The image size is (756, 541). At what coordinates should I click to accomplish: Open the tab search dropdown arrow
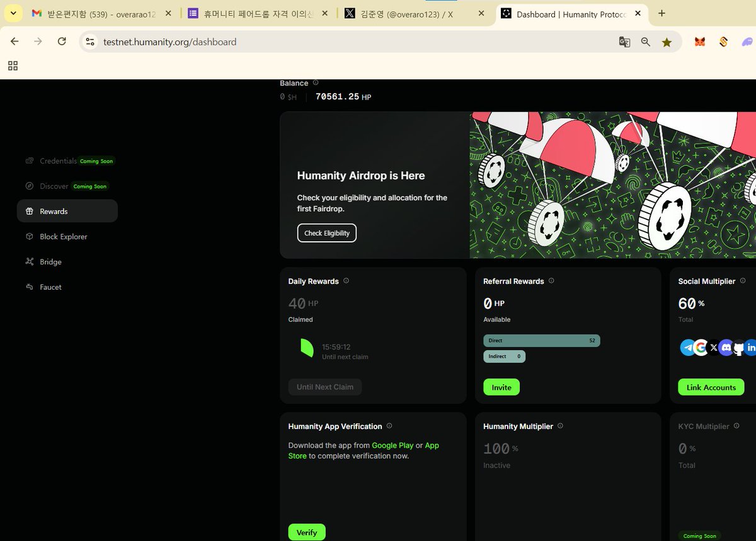point(13,13)
